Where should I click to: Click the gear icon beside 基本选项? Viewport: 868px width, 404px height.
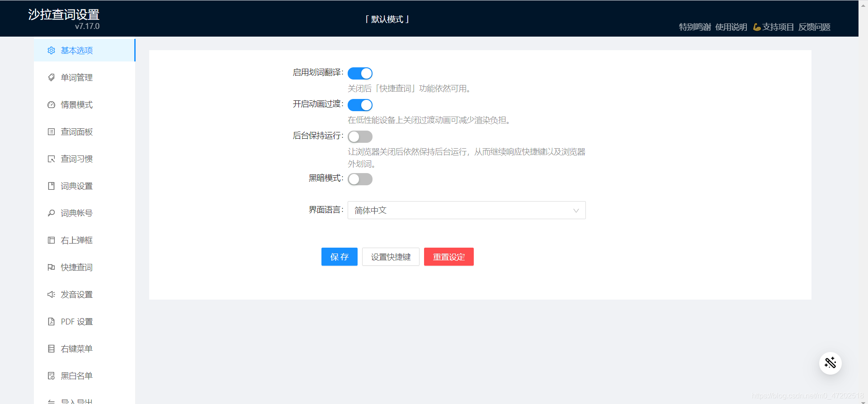point(52,50)
